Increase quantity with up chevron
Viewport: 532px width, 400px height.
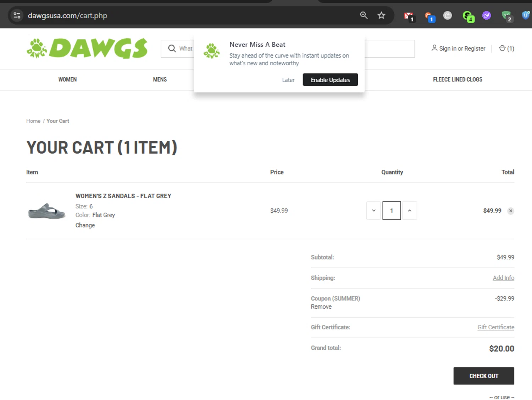(410, 211)
